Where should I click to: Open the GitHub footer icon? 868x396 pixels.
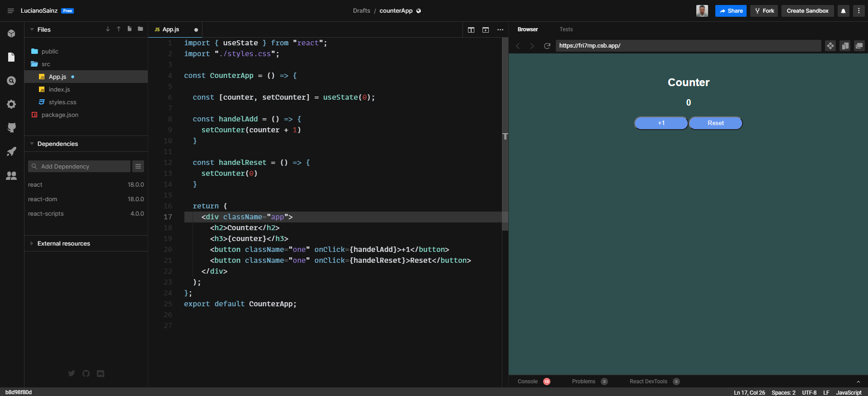[x=86, y=373]
